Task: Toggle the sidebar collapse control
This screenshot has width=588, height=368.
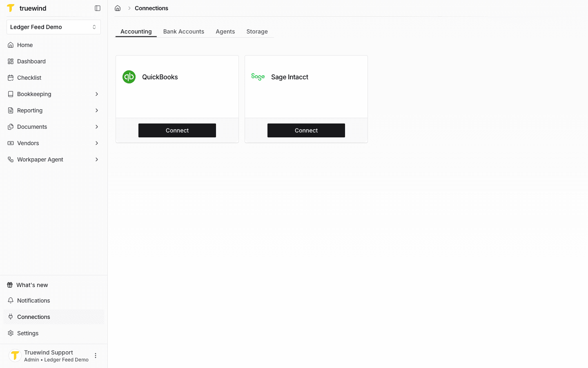Action: click(x=97, y=8)
